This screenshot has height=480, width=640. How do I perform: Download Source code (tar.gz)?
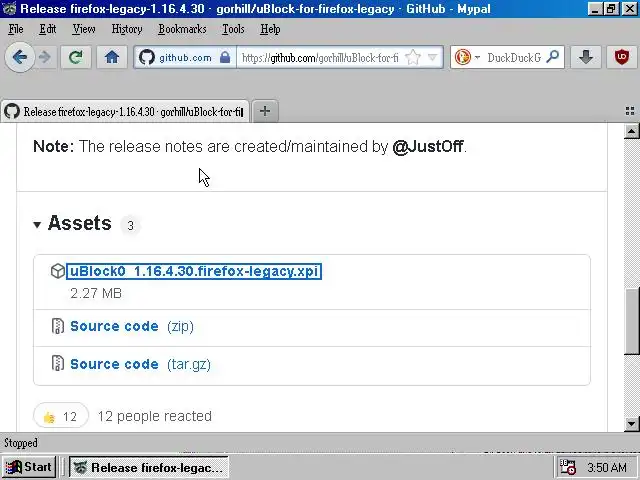(140, 364)
